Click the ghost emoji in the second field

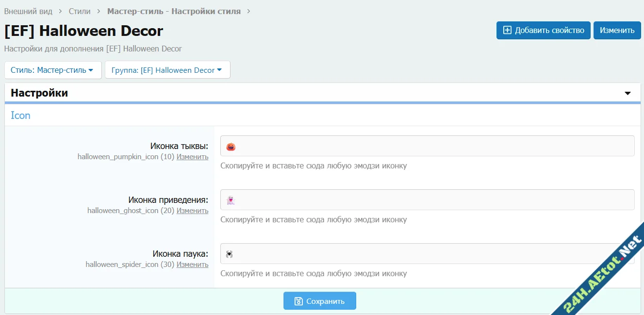[231, 200]
